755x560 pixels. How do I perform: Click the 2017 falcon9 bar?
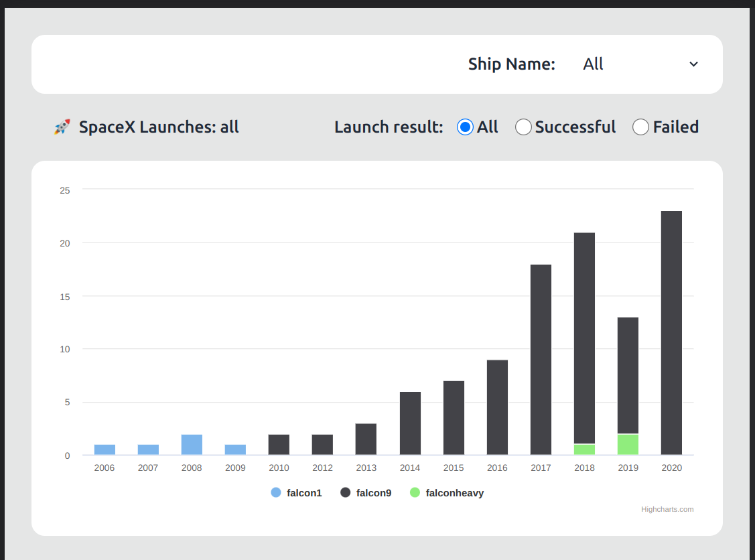(541, 360)
